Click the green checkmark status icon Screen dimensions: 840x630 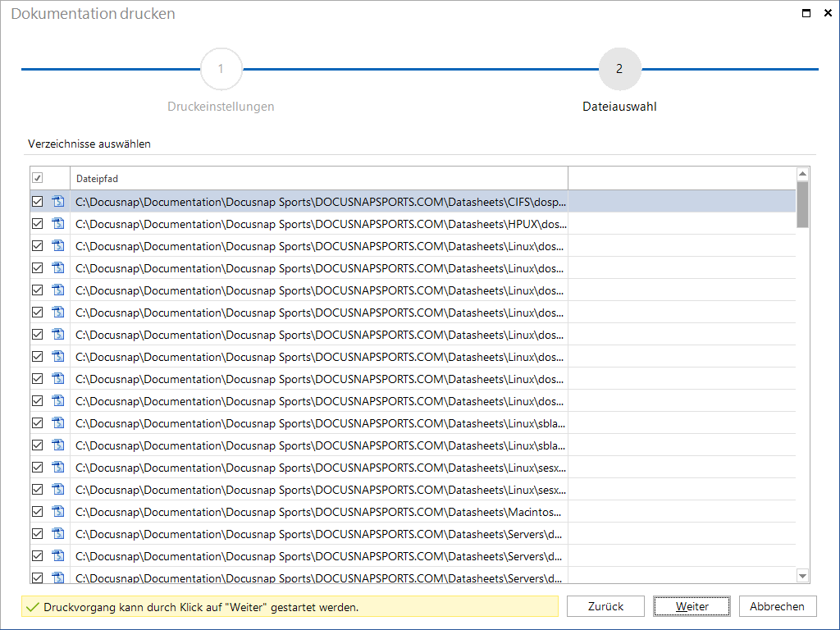33,607
